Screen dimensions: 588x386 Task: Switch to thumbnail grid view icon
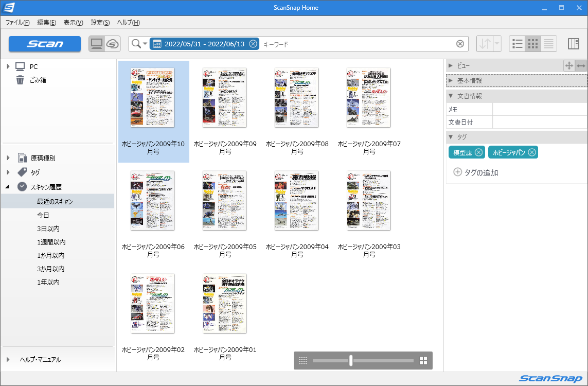533,44
